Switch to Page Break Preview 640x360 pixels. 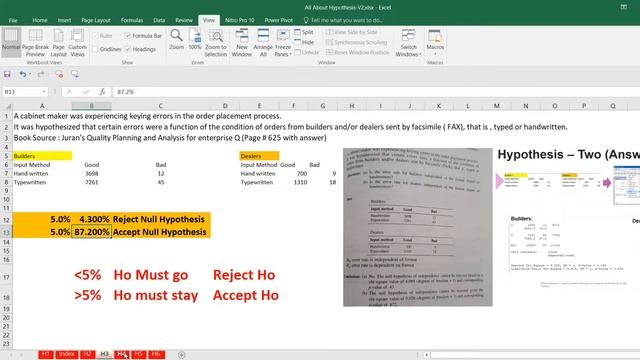[x=35, y=43]
